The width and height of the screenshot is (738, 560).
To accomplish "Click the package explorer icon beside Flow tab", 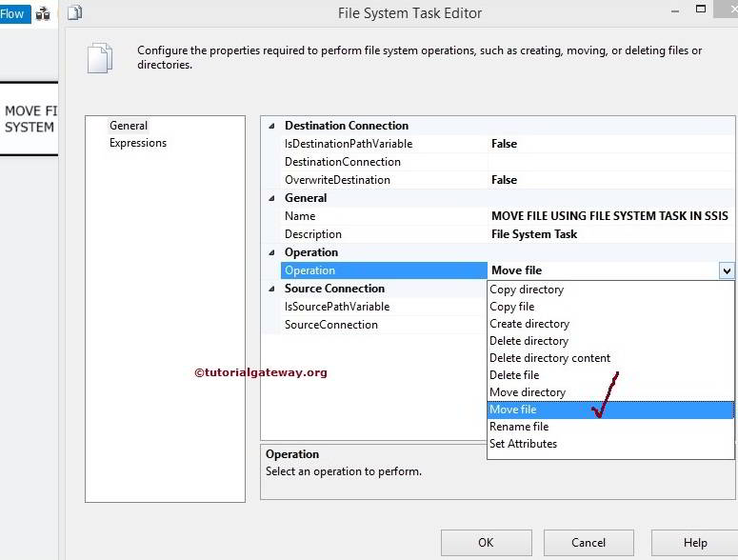I will [43, 14].
